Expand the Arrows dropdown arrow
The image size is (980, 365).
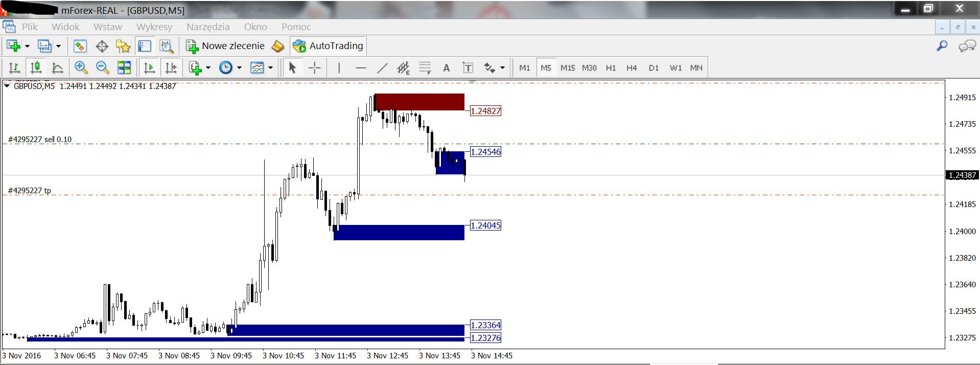point(502,67)
